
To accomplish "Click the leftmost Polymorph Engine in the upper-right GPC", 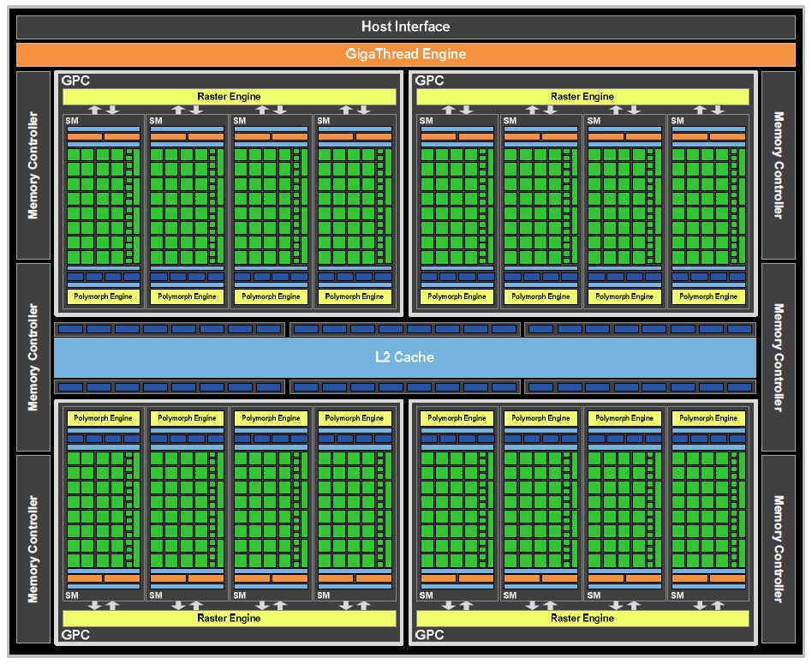I will point(457,296).
